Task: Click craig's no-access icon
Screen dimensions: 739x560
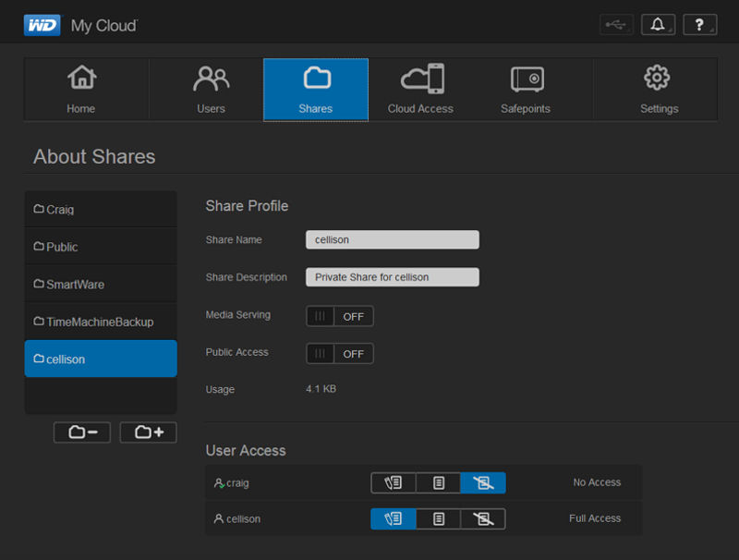Action: [x=483, y=482]
